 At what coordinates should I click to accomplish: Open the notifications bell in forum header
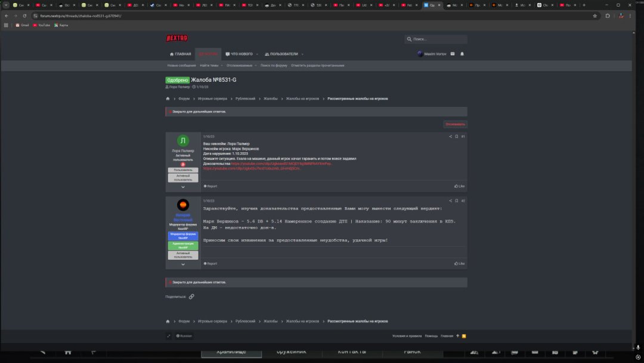[x=462, y=54]
